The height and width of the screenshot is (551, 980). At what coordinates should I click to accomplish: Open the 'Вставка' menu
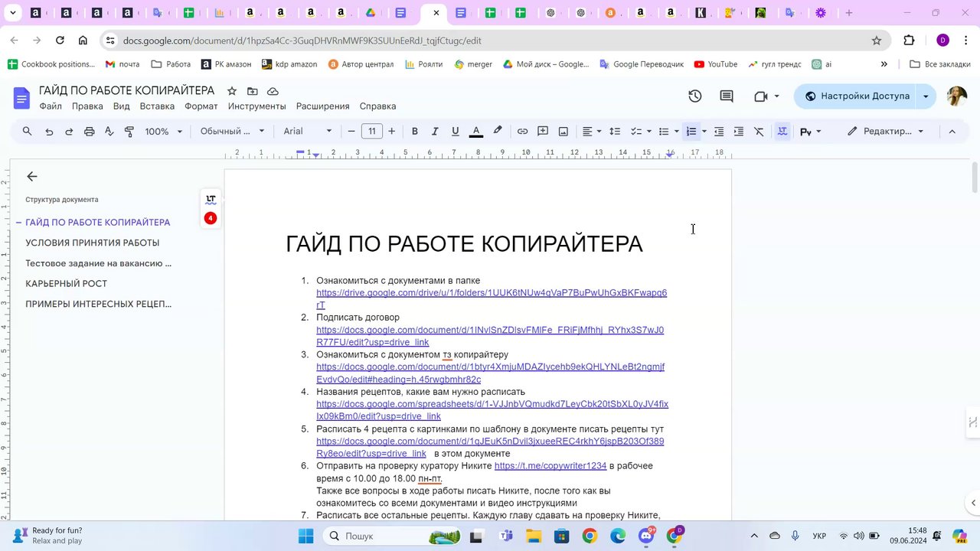coord(157,106)
